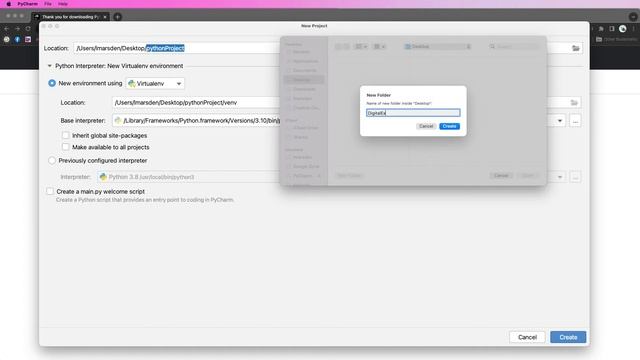Click the browser forward arrow

pyautogui.click(x=17, y=29)
